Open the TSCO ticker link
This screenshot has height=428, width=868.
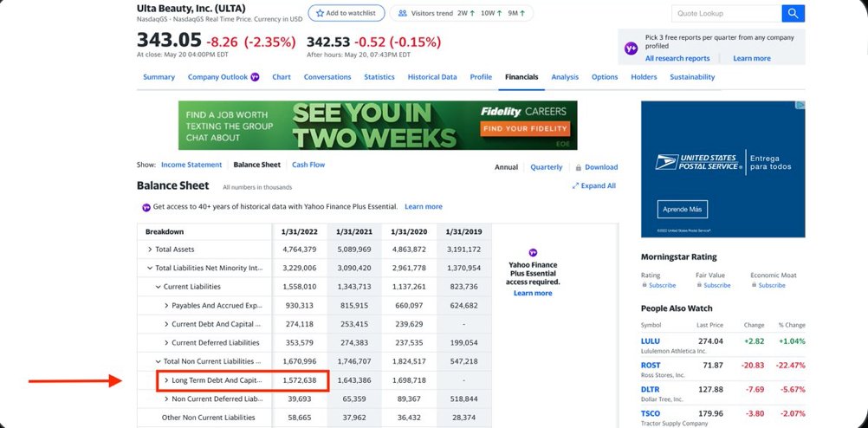(651, 413)
